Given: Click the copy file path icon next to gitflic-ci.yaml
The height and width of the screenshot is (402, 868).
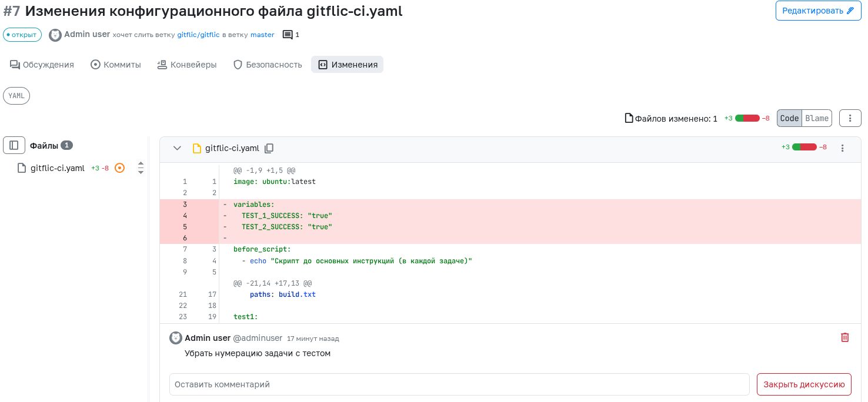Looking at the screenshot, I should coord(269,148).
